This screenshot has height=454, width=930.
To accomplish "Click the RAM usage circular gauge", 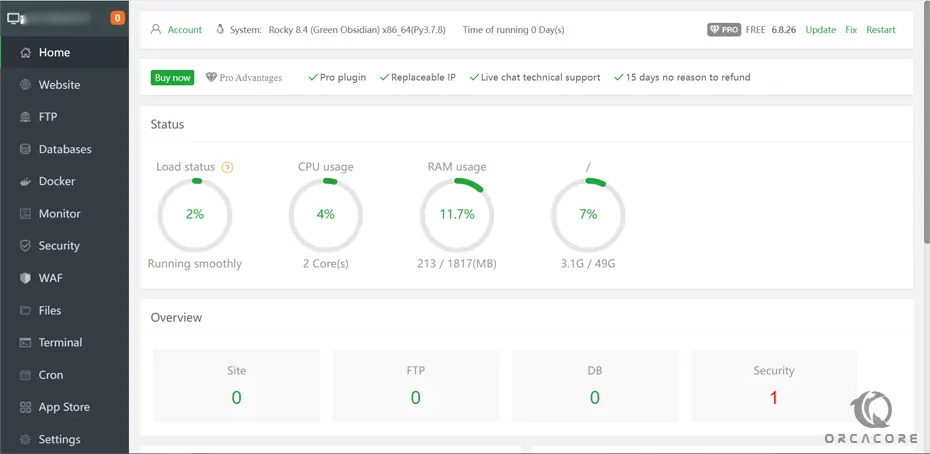I will [456, 214].
